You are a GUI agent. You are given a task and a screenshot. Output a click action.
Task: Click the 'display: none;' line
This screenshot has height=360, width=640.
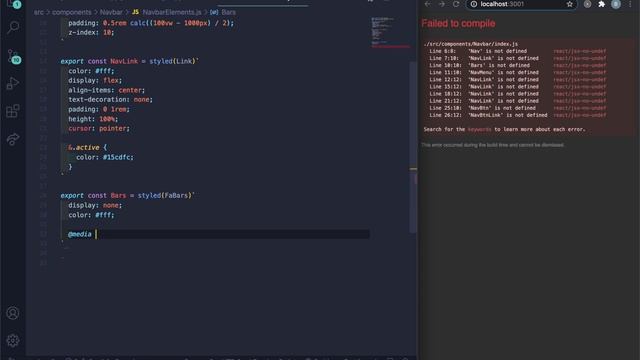click(95, 205)
